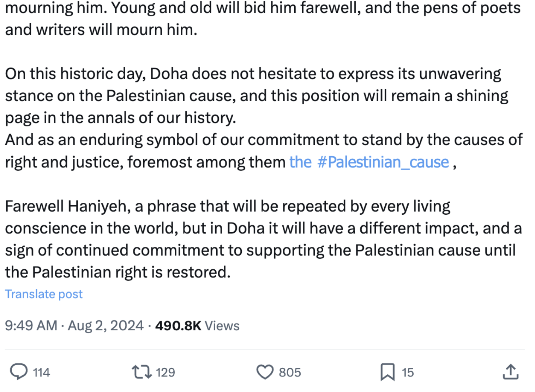Bookmark this post via bookmark icon
The height and width of the screenshot is (392, 535).
point(387,372)
